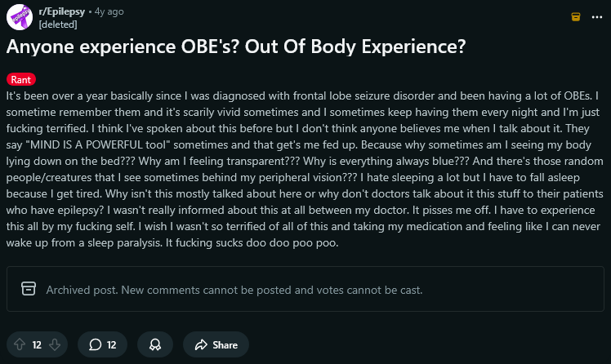Screen dimensions: 611x364
Task: Click the [deleted] author name
Action: (x=57, y=24)
